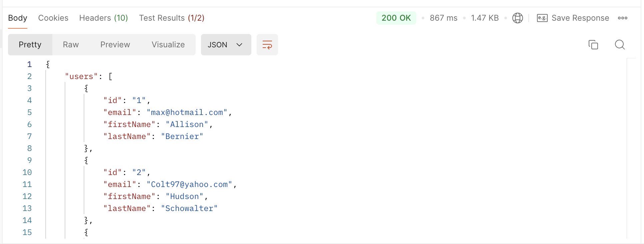Click the "max@hotmail.com" email value
The image size is (644, 244).
(187, 113)
